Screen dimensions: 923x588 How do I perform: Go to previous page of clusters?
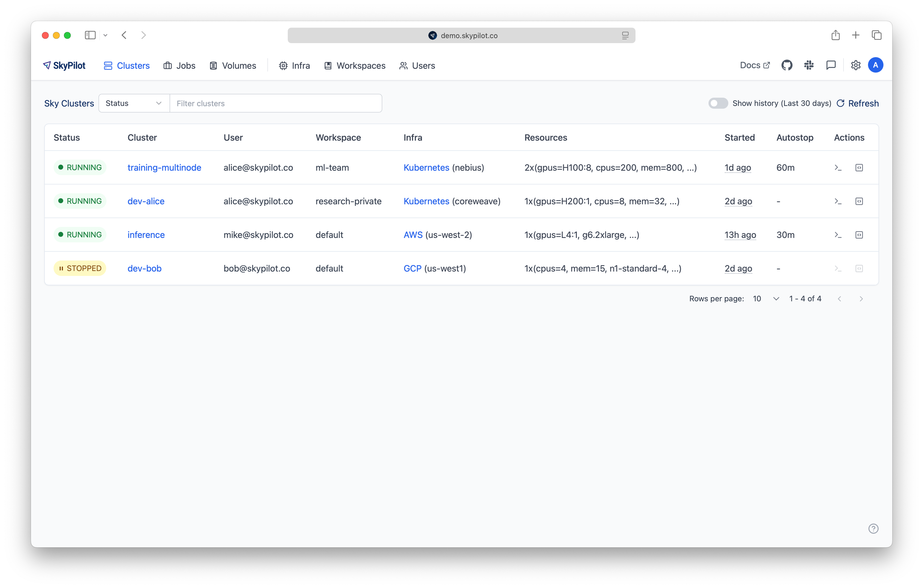point(839,299)
